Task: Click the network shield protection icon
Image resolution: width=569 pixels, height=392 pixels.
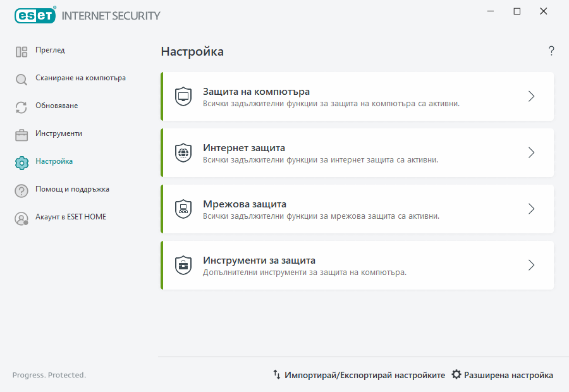Action: point(183,208)
